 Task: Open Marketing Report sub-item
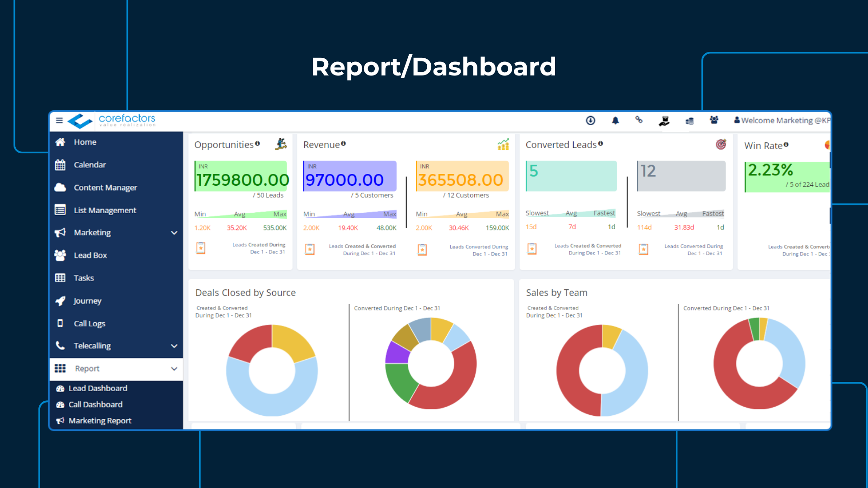[x=100, y=421]
